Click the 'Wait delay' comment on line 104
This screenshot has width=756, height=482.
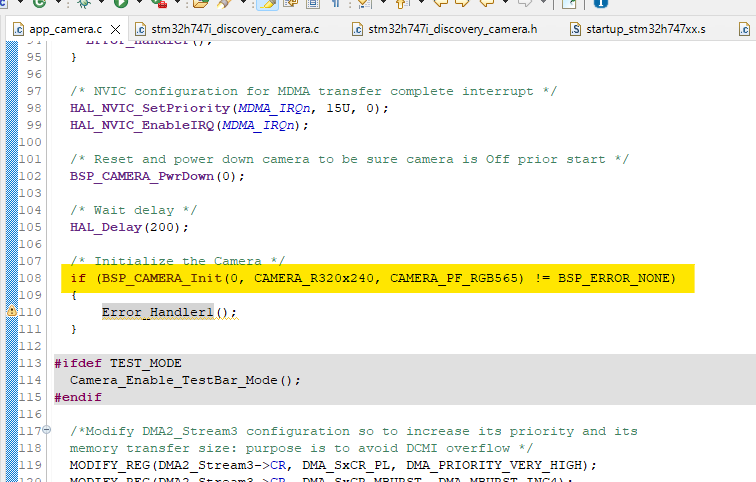134,210
